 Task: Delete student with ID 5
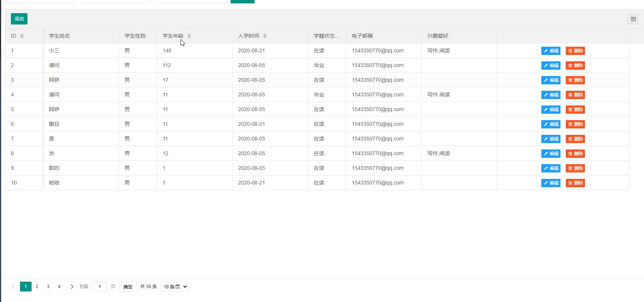pyautogui.click(x=575, y=110)
